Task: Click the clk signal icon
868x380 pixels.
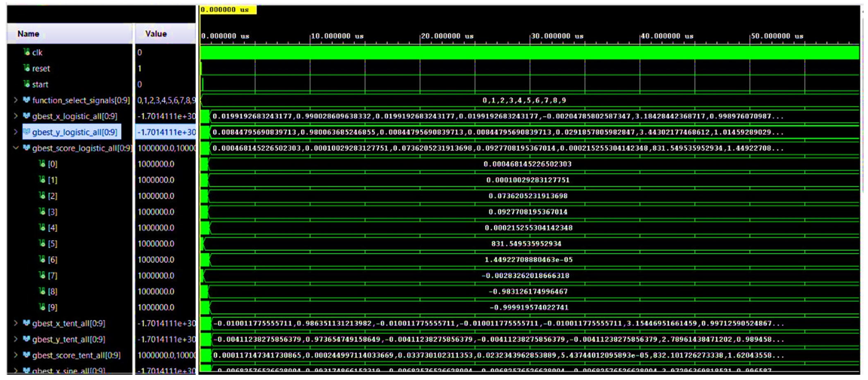Action: 27,52
